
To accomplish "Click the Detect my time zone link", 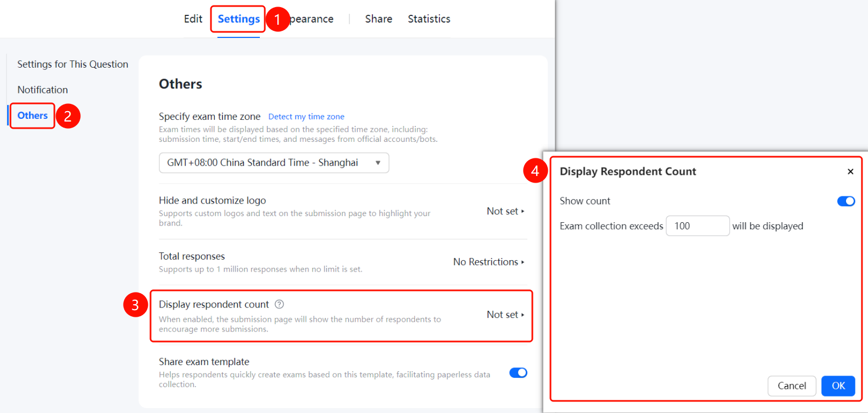I will coord(306,117).
